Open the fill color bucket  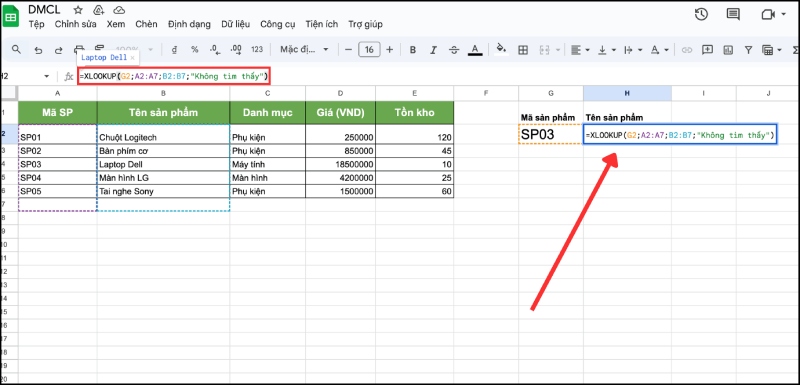[x=502, y=49]
